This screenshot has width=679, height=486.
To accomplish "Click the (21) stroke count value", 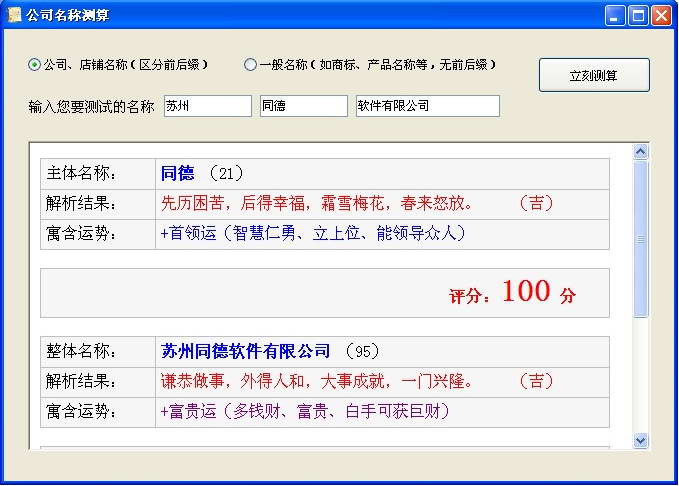I will point(226,174).
